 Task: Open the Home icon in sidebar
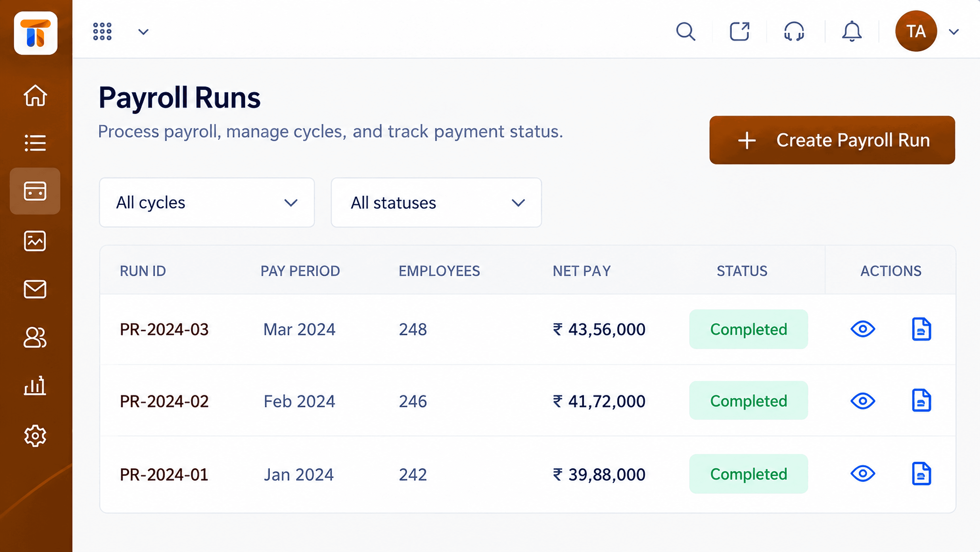[35, 95]
